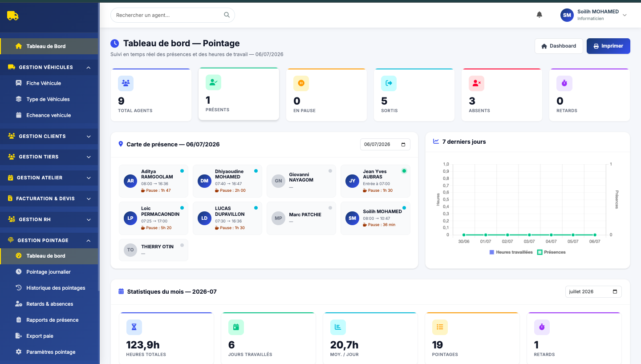
Task: Open Fiche Véhicule menu item
Action: point(49,83)
